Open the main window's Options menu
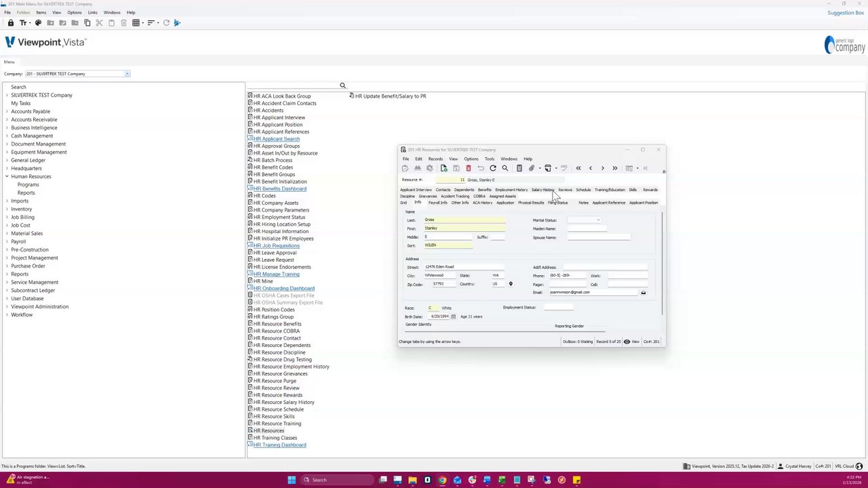Viewport: 868px width, 488px height. [75, 12]
